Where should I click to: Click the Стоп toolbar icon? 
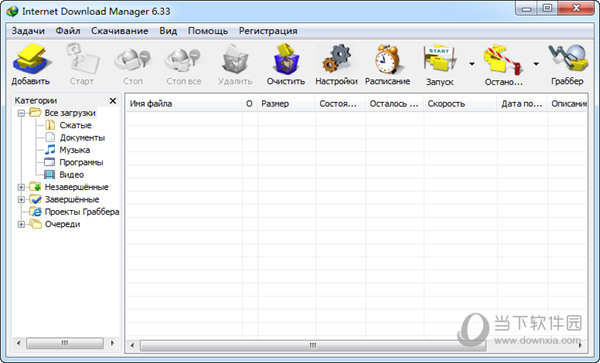point(132,60)
